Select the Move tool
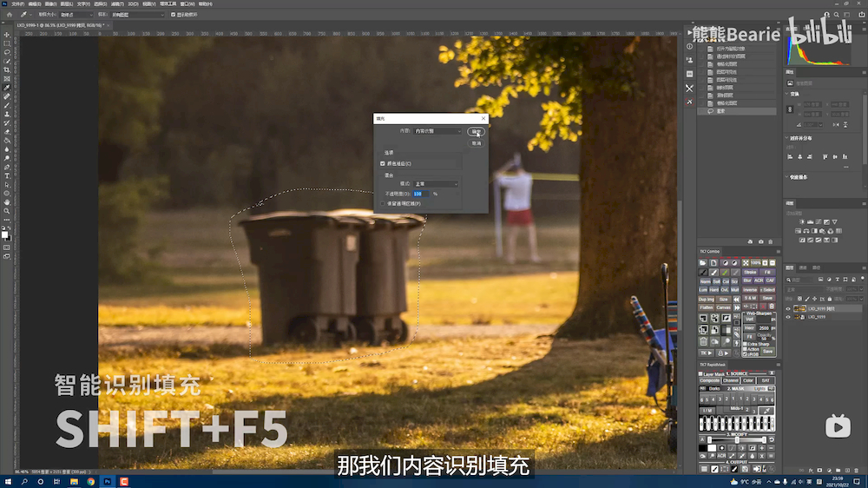The image size is (868, 488). tap(7, 34)
